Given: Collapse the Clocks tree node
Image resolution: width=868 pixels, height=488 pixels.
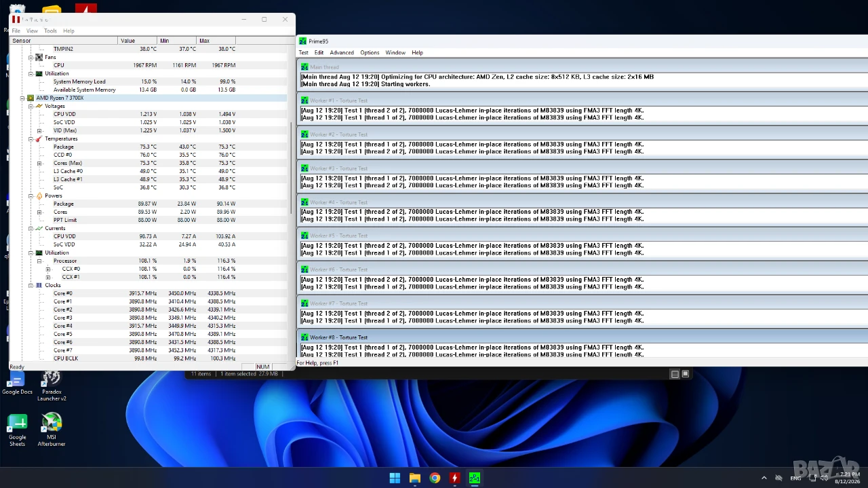Looking at the screenshot, I should coord(31,285).
